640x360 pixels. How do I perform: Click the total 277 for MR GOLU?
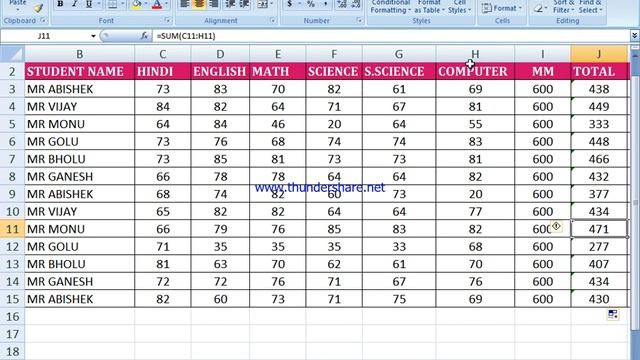(599, 247)
